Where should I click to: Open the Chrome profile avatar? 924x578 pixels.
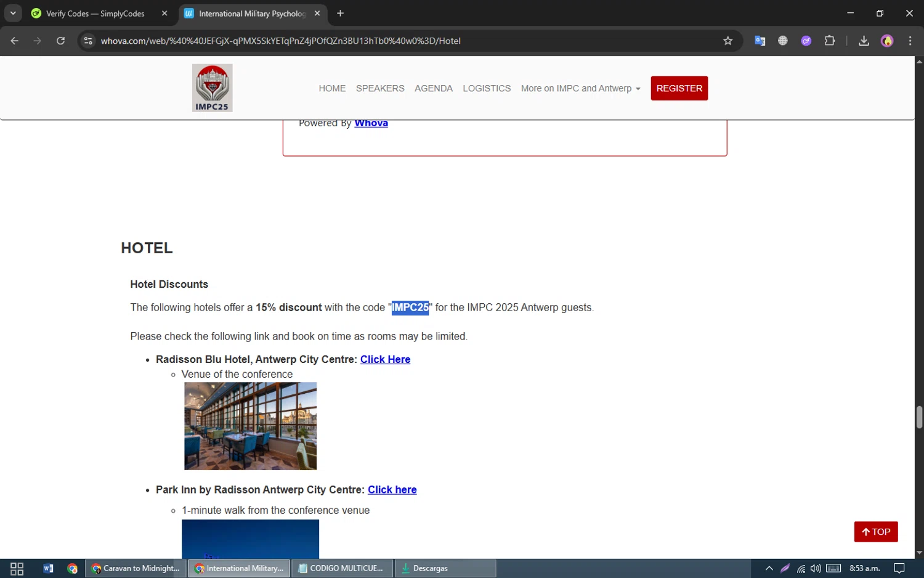(x=887, y=41)
